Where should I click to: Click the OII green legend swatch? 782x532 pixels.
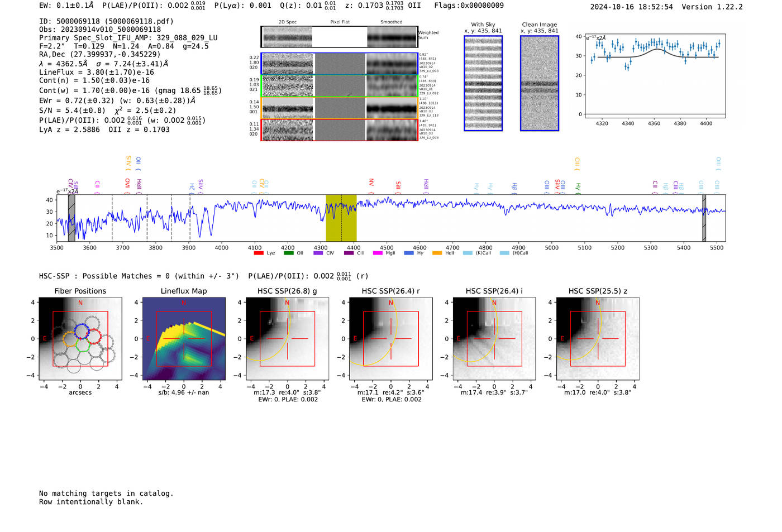click(x=288, y=253)
